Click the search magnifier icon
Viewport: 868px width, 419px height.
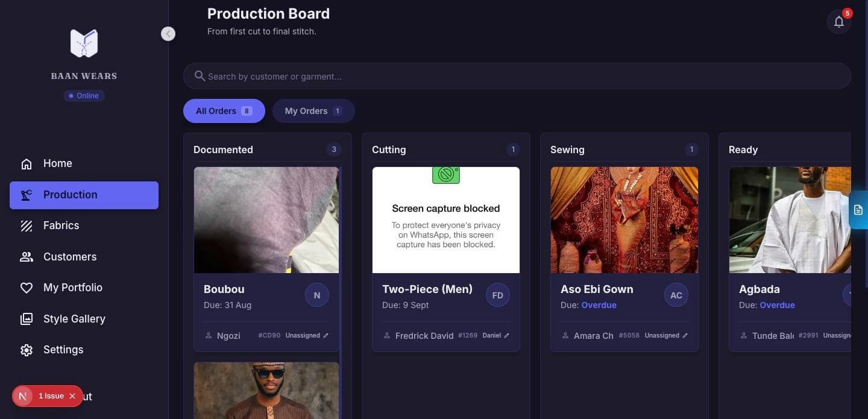coord(200,76)
